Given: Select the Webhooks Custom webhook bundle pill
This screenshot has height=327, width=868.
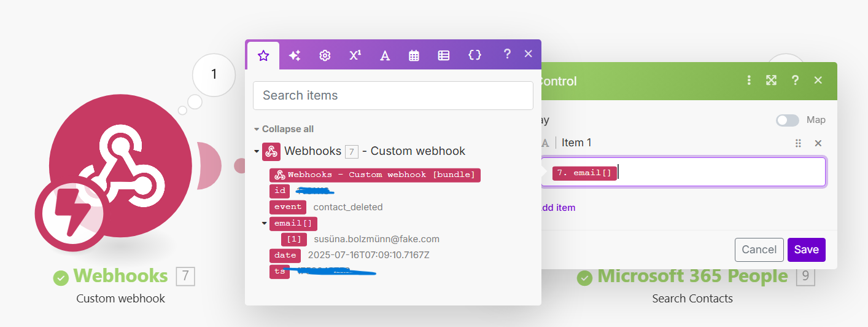Looking at the screenshot, I should pyautogui.click(x=375, y=175).
